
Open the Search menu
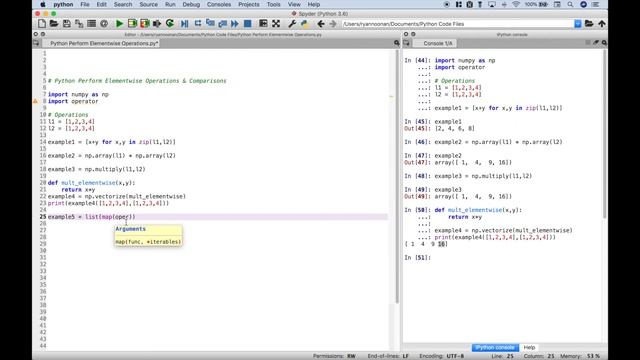click(x=122, y=4)
